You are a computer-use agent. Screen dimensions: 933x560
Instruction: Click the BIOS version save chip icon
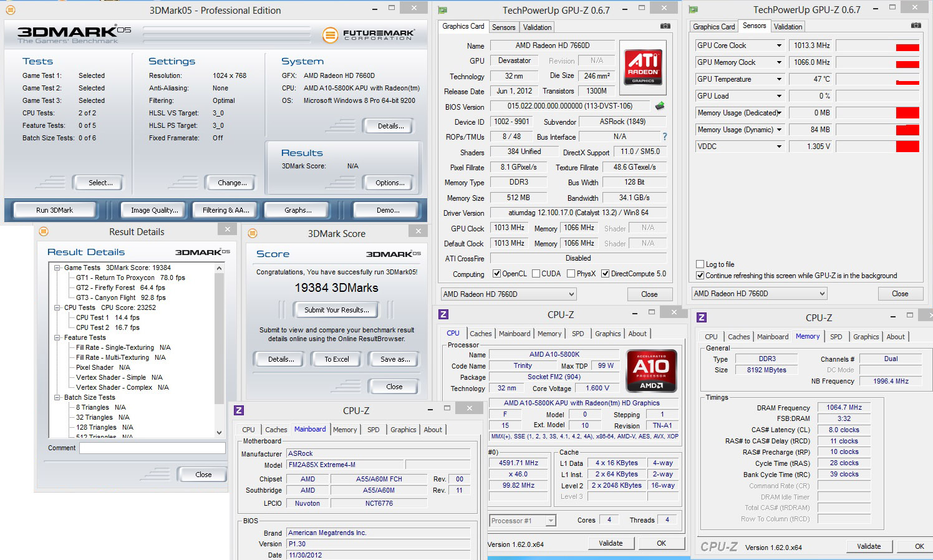point(659,106)
